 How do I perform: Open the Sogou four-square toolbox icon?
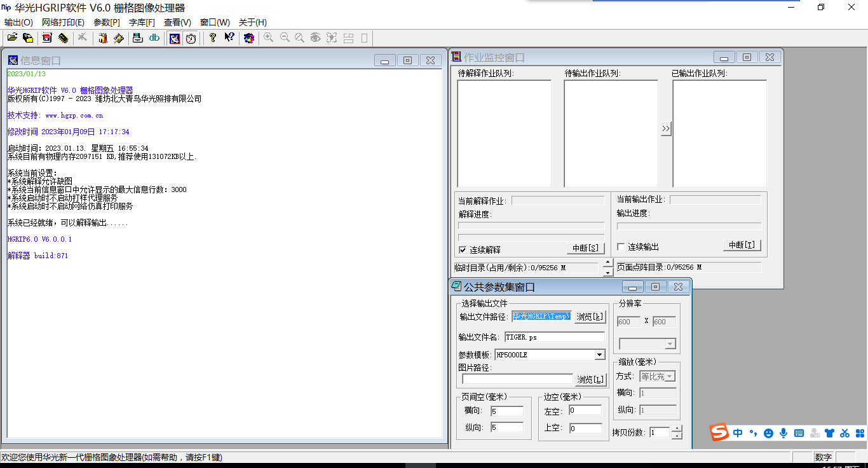[x=860, y=433]
